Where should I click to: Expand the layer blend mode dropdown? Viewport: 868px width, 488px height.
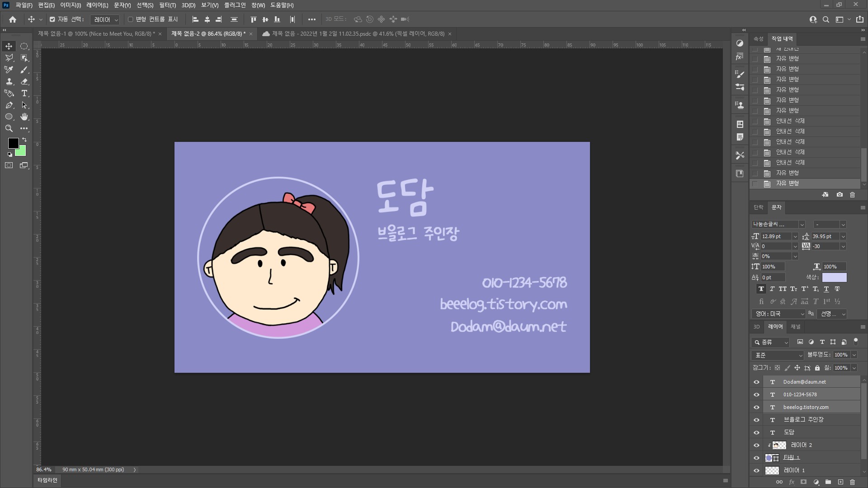point(778,355)
